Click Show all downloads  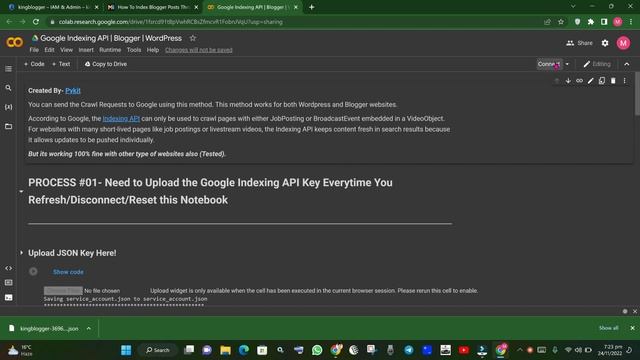coord(609,328)
